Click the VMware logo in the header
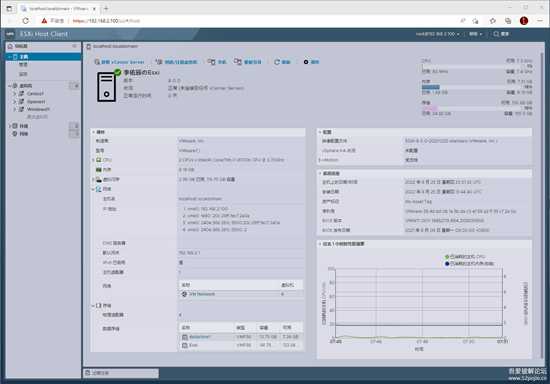 pos(10,34)
